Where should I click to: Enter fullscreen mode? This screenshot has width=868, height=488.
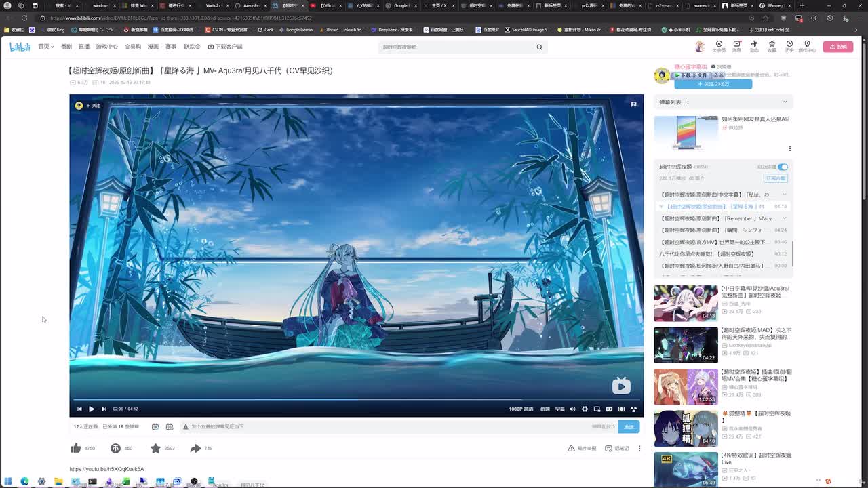tap(633, 409)
